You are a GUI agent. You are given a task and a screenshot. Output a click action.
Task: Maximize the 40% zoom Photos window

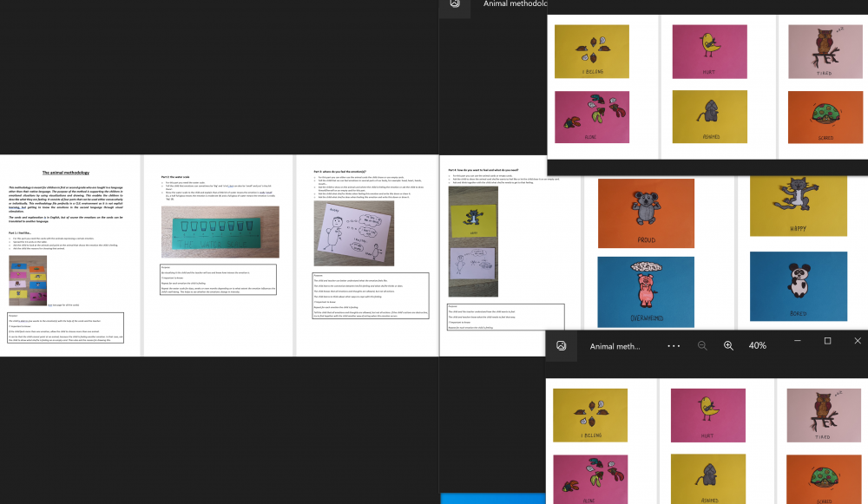pos(827,341)
